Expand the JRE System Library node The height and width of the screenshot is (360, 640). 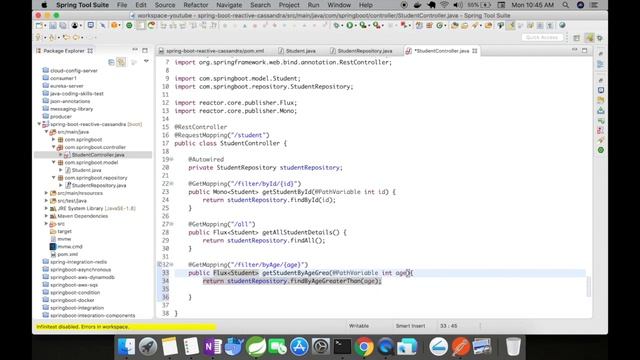[x=46, y=208]
